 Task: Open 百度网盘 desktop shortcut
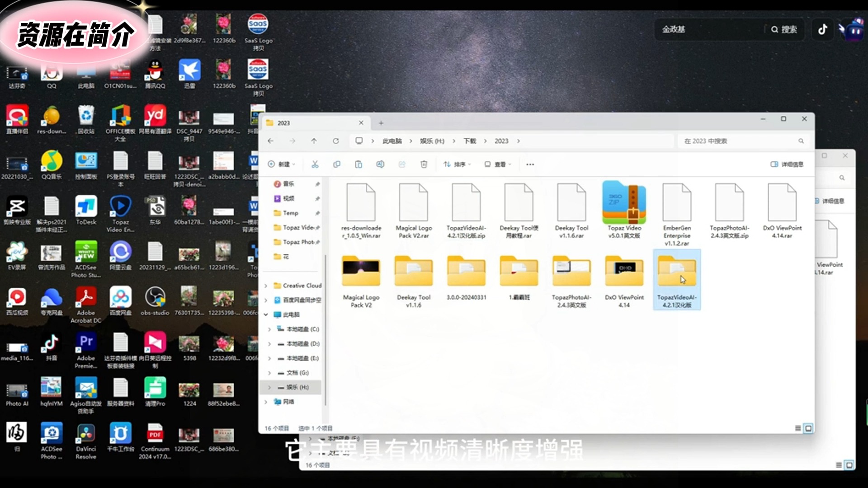pos(120,301)
